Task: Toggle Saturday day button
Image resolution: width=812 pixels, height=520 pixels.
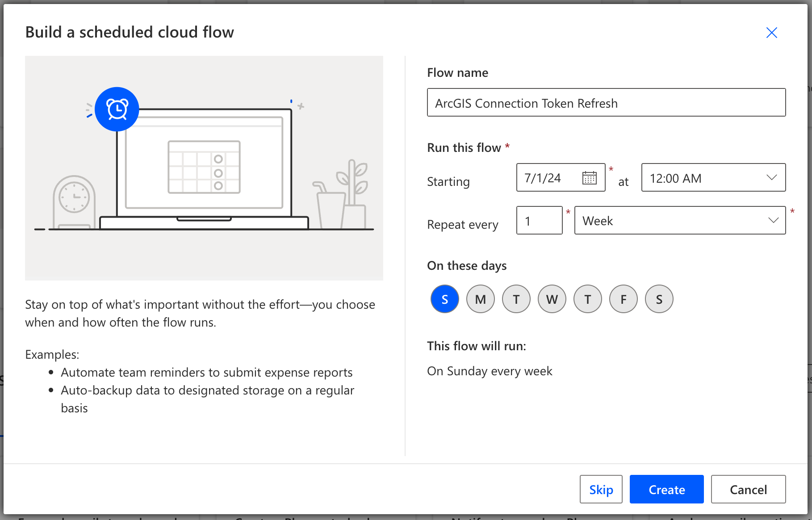Action: pyautogui.click(x=659, y=299)
